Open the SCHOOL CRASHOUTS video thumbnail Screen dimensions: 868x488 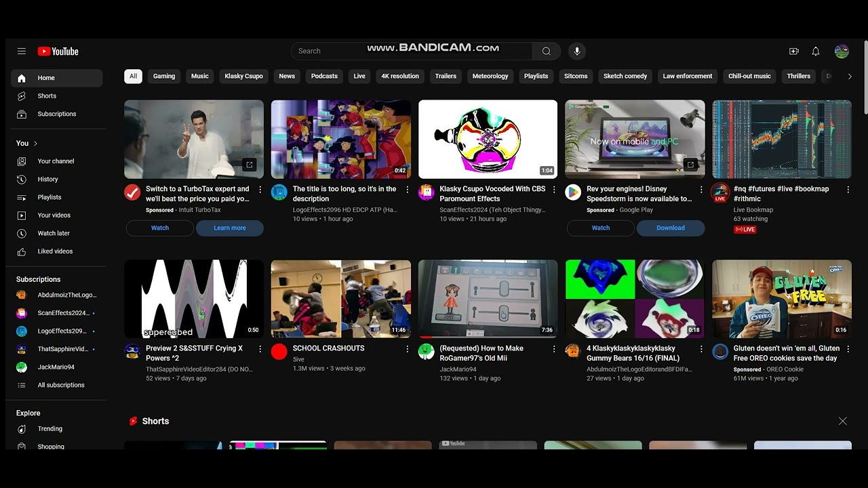pos(341,299)
